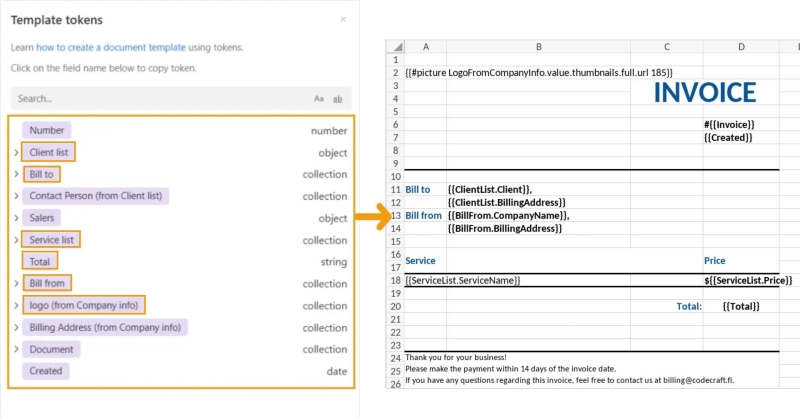Copy Contact Person (from Client list) token
Screen dimensions: 800x418
click(x=95, y=196)
